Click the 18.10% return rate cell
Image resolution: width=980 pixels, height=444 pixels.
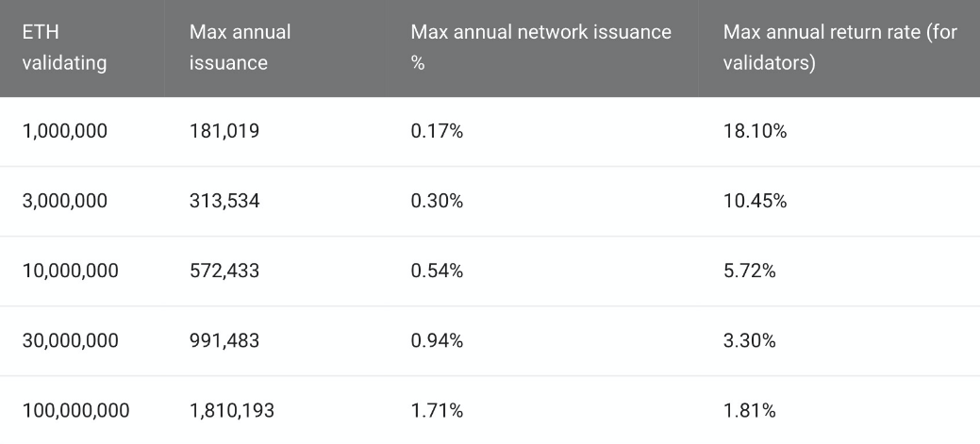tap(755, 131)
